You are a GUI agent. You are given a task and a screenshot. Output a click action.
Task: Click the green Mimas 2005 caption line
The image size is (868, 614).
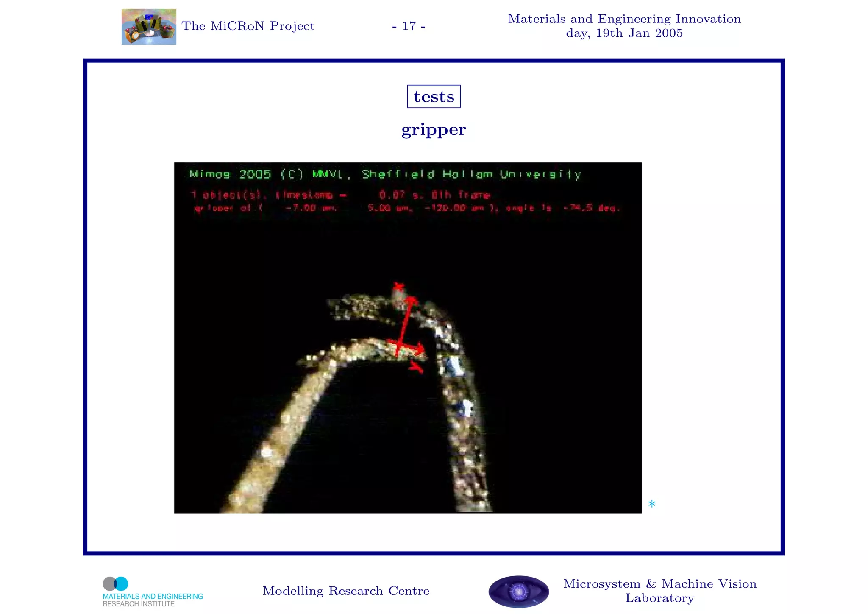point(385,174)
